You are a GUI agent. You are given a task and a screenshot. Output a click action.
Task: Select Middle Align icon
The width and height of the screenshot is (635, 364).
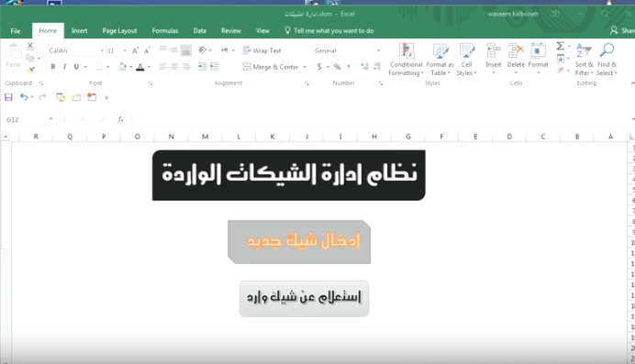(174, 50)
